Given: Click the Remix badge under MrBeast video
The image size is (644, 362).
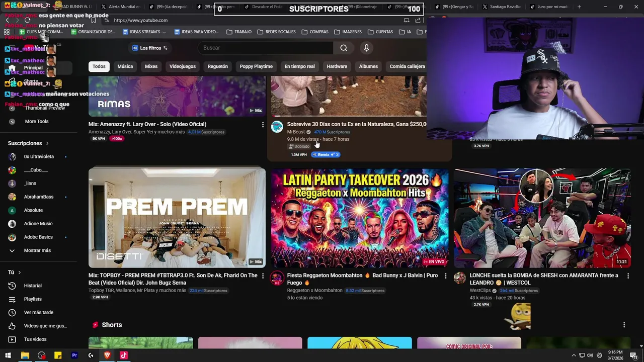Looking at the screenshot, I should [x=326, y=154].
